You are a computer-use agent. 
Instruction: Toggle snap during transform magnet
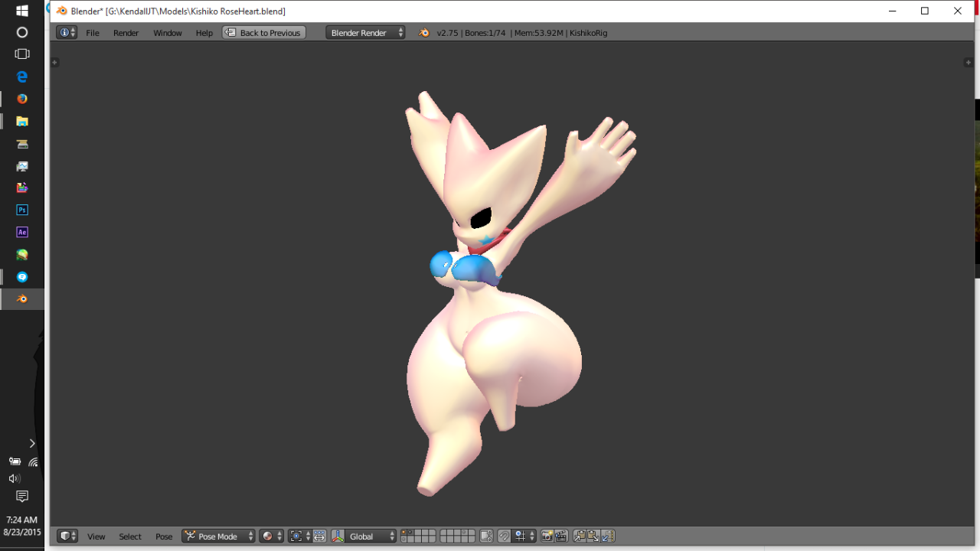pos(504,536)
